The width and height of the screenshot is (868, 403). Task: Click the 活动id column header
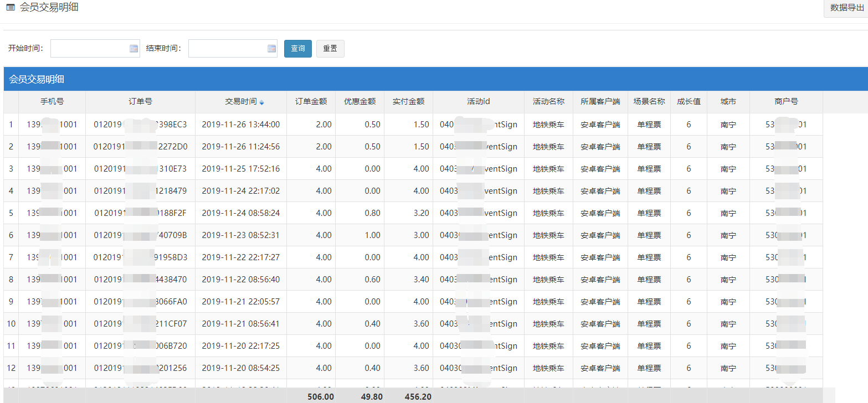(x=479, y=102)
